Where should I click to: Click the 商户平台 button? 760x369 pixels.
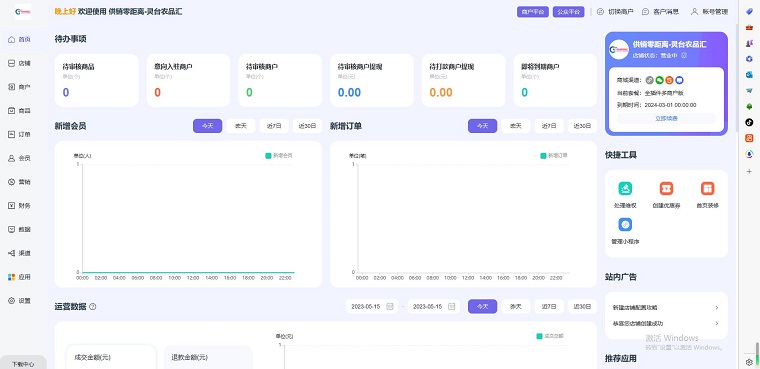(x=533, y=12)
